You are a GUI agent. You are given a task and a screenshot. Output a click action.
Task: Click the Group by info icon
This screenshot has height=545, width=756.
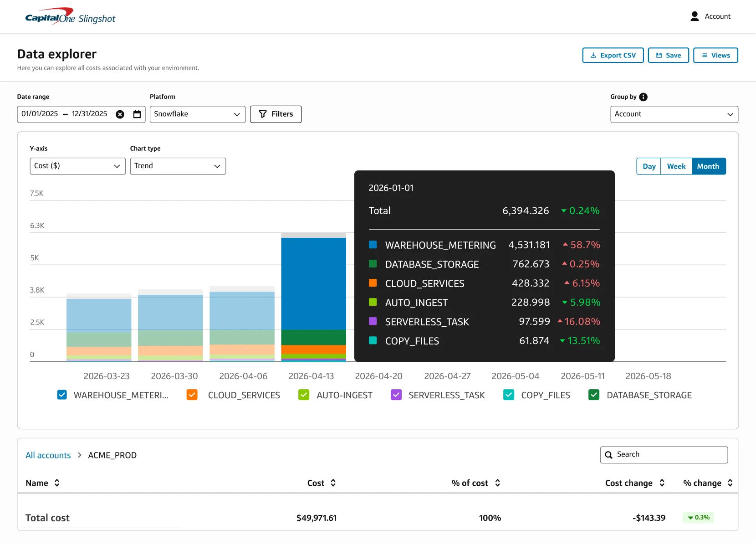tap(643, 97)
